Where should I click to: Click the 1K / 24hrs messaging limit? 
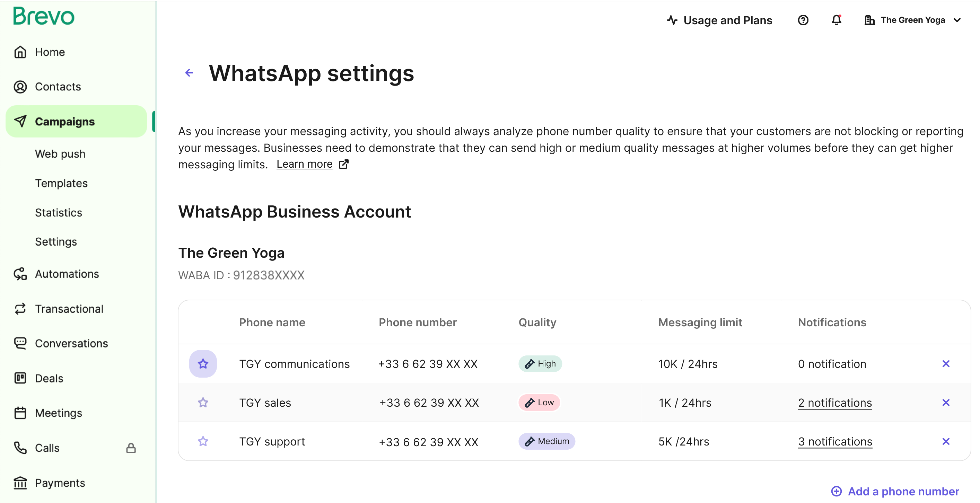coord(685,403)
